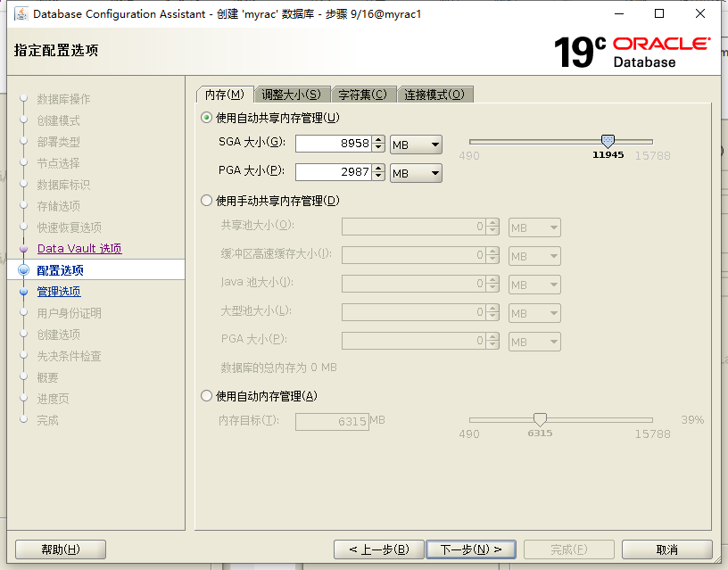Click the 39% label beside memory target slider
Image resolution: width=728 pixels, height=570 pixels.
coord(692,419)
